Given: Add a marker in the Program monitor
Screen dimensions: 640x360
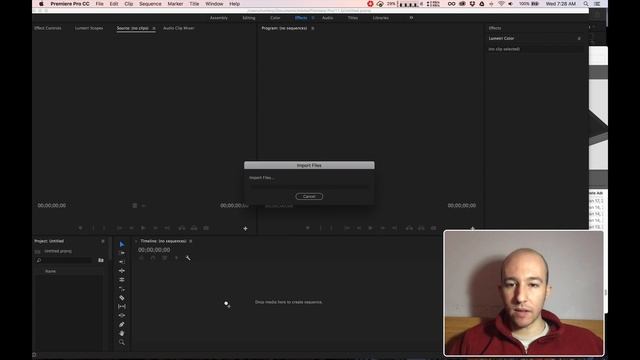Looking at the screenshot, I should pyautogui.click(x=308, y=228).
